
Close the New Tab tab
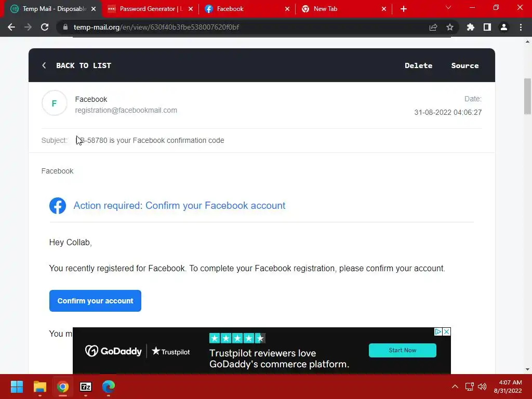(384, 9)
